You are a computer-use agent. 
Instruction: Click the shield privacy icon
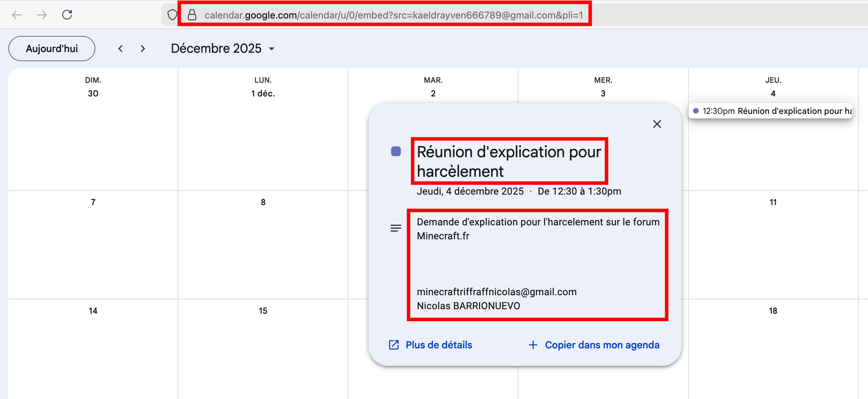[172, 14]
